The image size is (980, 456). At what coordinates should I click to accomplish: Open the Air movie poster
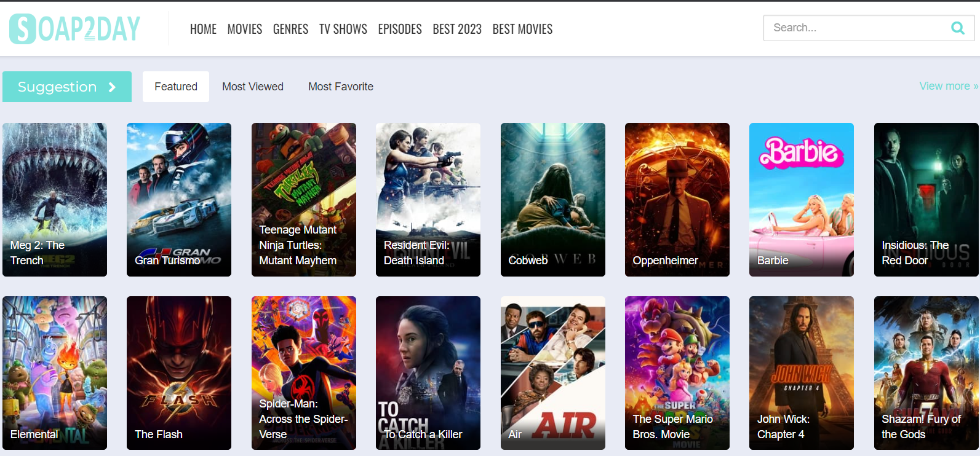(x=553, y=373)
